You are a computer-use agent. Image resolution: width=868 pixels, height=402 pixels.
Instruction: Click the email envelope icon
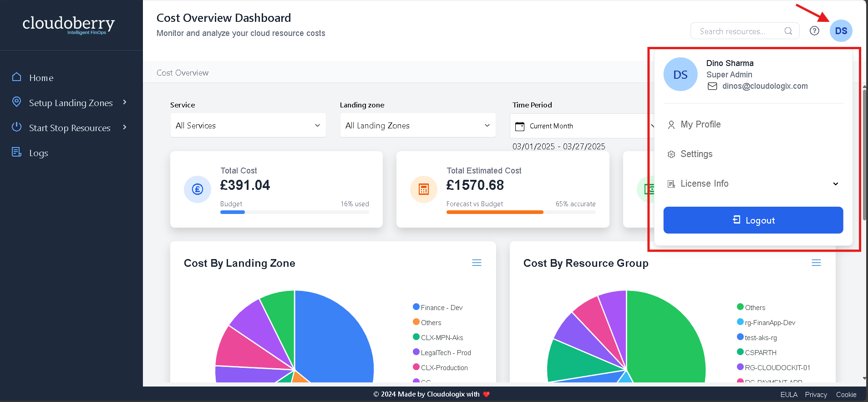712,86
